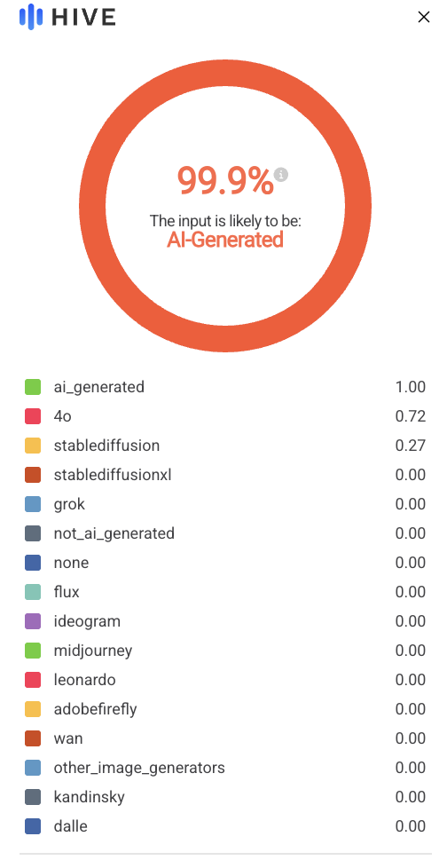
Task: Click the blue grok swatch
Action: point(33,504)
